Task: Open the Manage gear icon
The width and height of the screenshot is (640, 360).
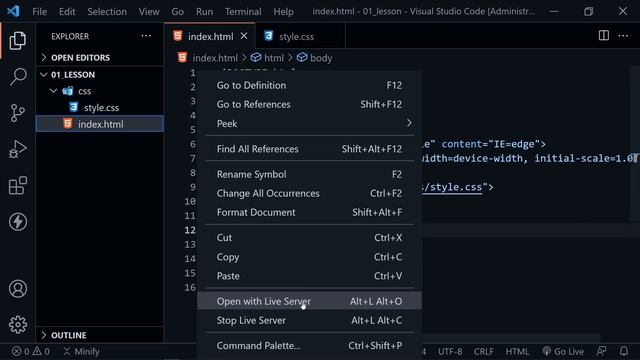Action: click(x=18, y=324)
